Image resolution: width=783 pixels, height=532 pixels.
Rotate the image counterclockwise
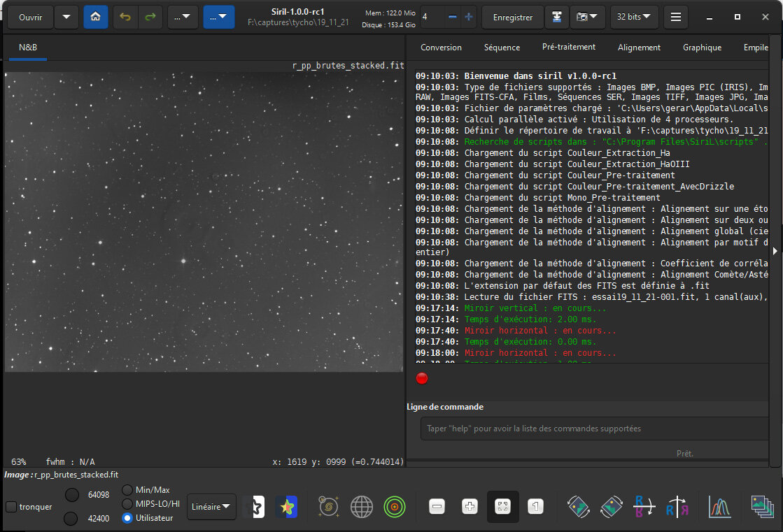point(579,507)
